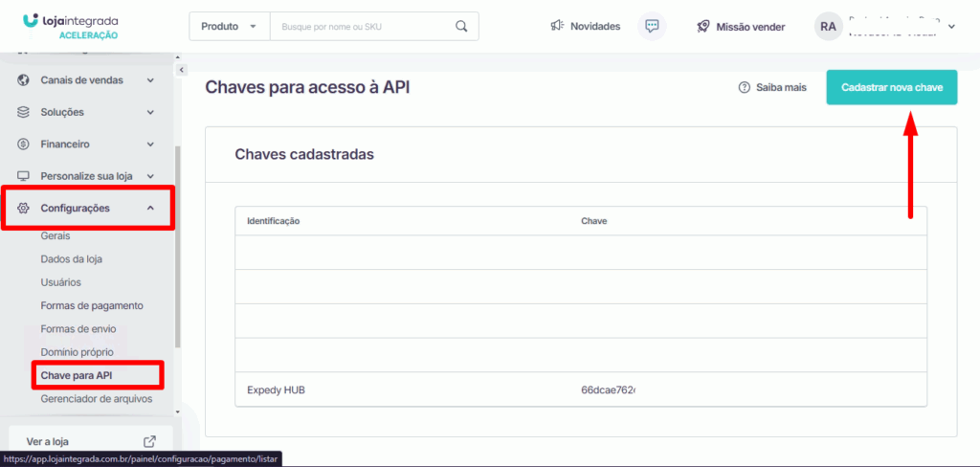
Task: Click the RA user avatar
Action: coord(829,27)
